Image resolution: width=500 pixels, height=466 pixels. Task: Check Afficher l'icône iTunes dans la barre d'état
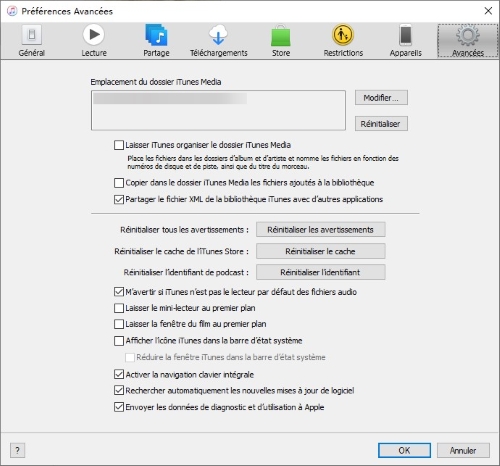click(x=119, y=341)
